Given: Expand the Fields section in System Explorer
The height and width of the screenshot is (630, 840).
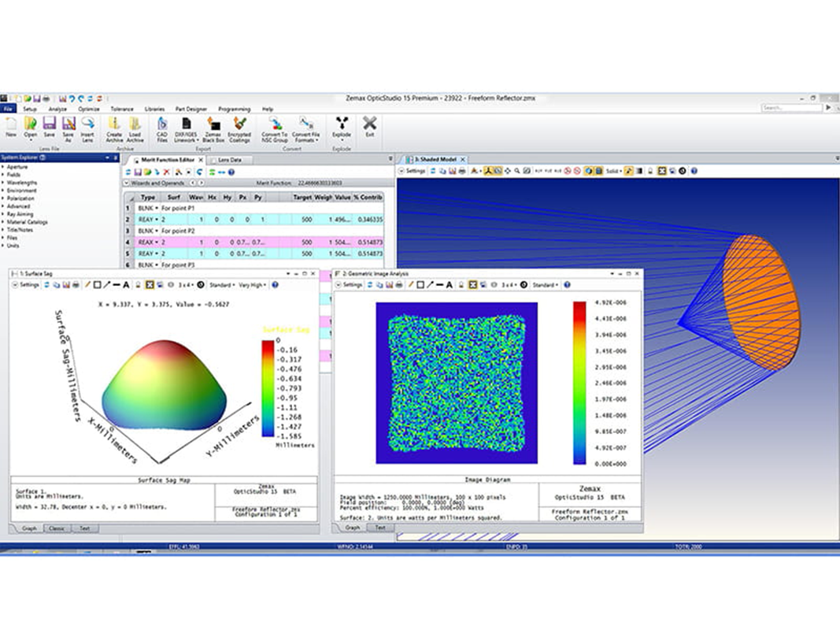Looking at the screenshot, I should pyautogui.click(x=2, y=175).
